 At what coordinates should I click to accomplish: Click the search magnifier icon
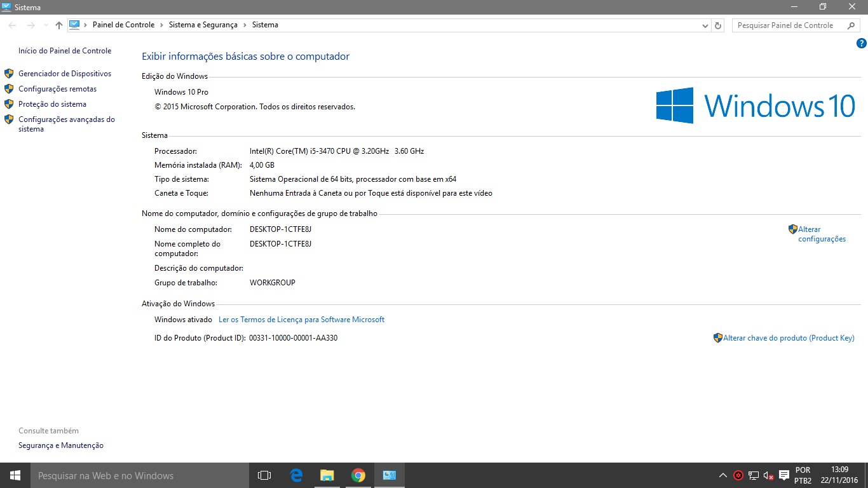(x=851, y=25)
